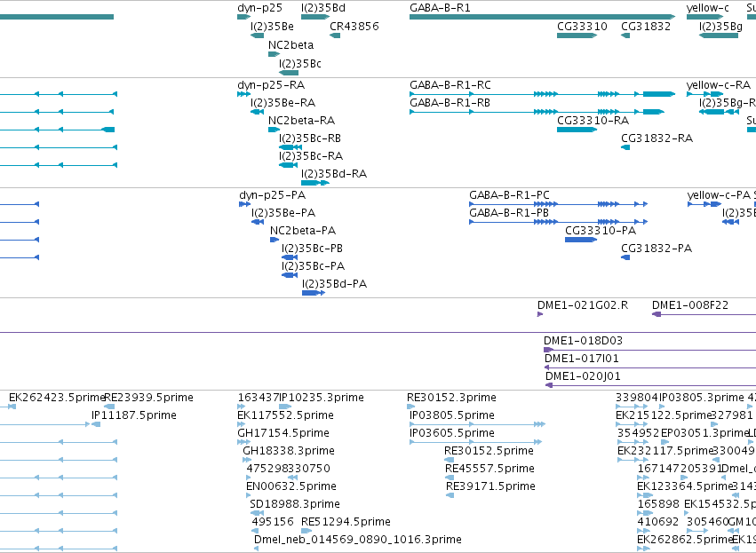Click the l(2)35Bc-PA protein

pos(290,275)
